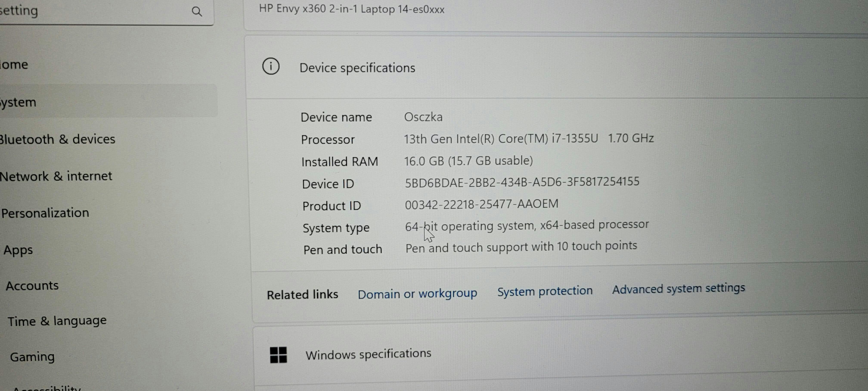Viewport: 868px width, 391px height.
Task: Open Advanced system settings link
Action: [678, 289]
